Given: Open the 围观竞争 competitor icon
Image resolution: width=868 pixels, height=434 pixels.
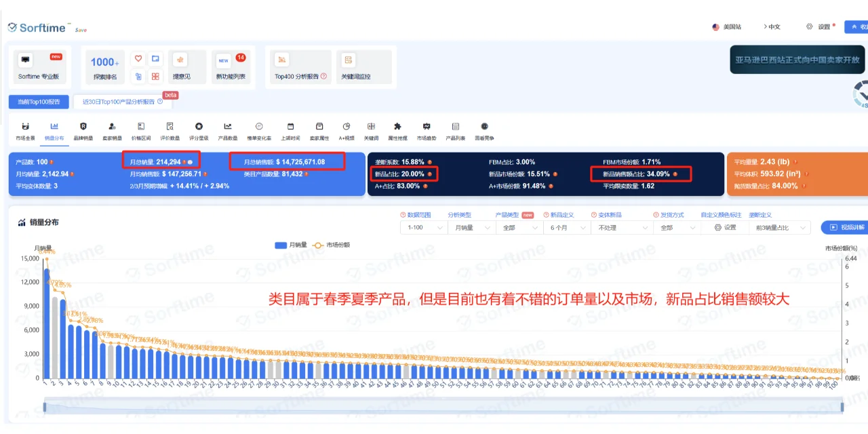Looking at the screenshot, I should 484,127.
